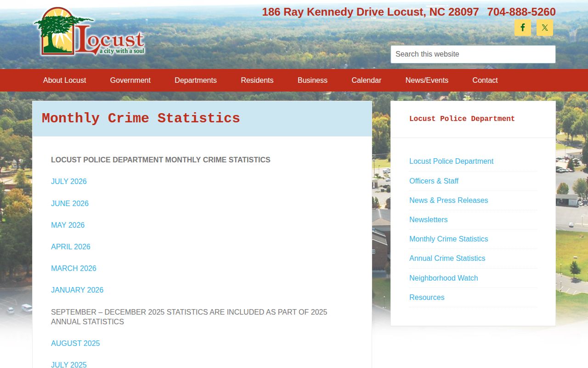Open the Resources sidebar link
The image size is (588, 368).
click(x=427, y=297)
